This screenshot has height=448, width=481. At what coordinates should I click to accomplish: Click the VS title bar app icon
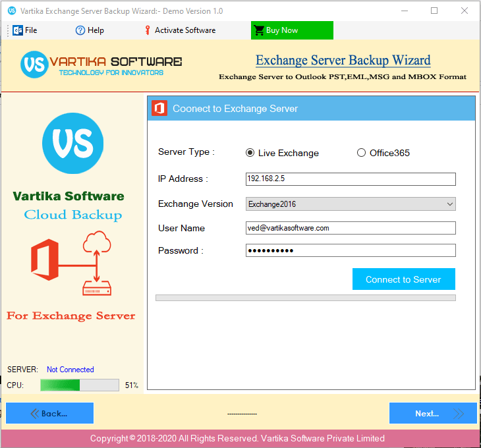(x=12, y=11)
